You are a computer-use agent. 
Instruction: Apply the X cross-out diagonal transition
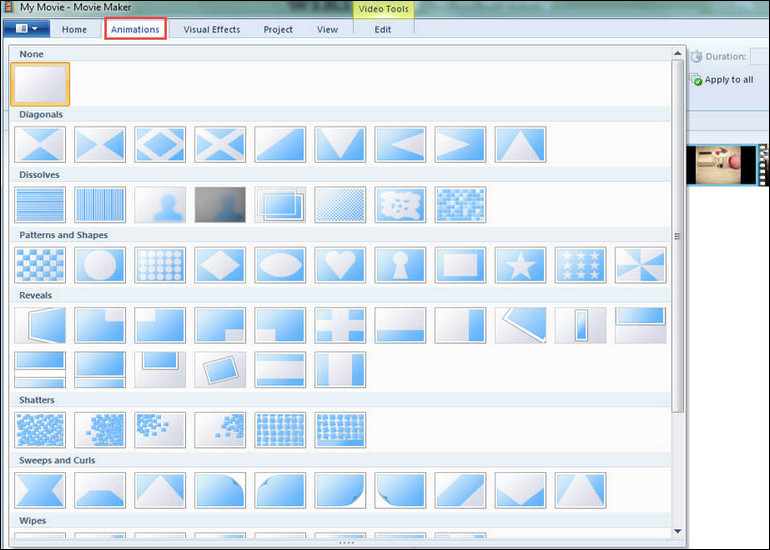pos(220,144)
